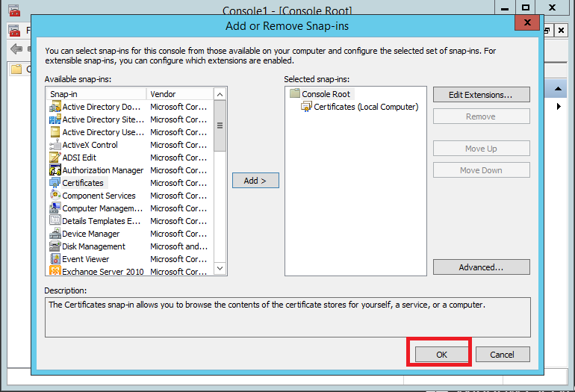Image resolution: width=575 pixels, height=392 pixels.
Task: Confirm the dialog with OK
Action: tap(441, 355)
